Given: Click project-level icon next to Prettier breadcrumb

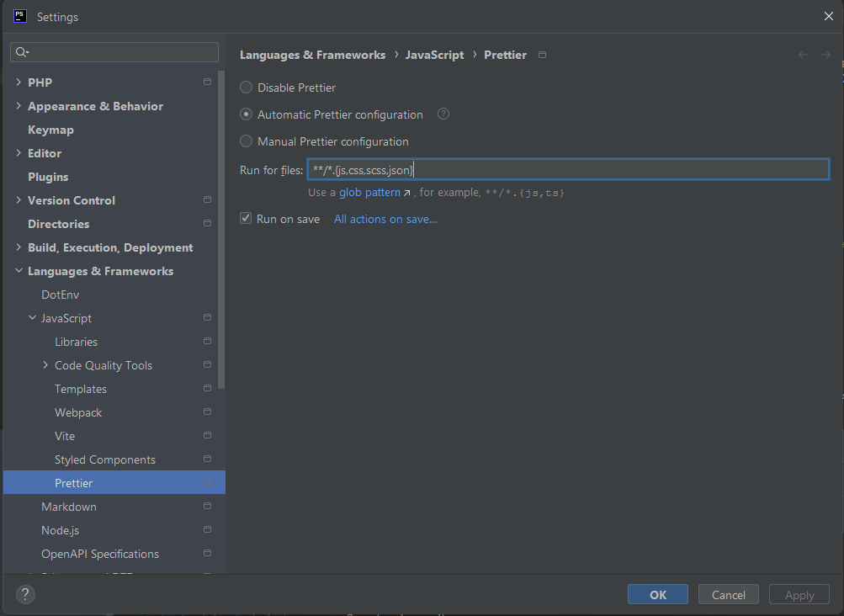Looking at the screenshot, I should 542,55.
